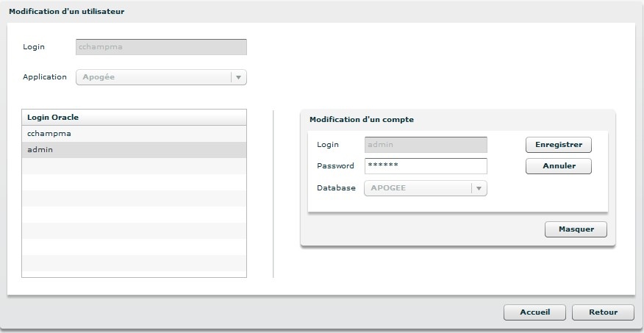Click the Modification d'un utilisateur heading
Image resolution: width=644 pixels, height=333 pixels.
pos(66,12)
